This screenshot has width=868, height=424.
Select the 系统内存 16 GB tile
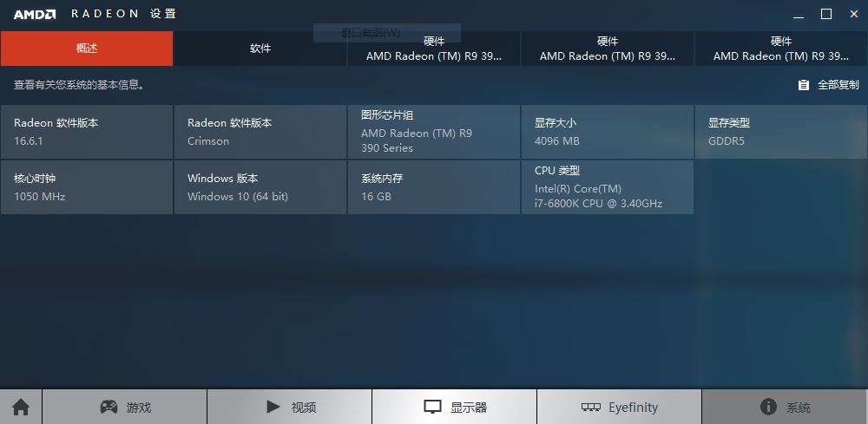click(434, 186)
